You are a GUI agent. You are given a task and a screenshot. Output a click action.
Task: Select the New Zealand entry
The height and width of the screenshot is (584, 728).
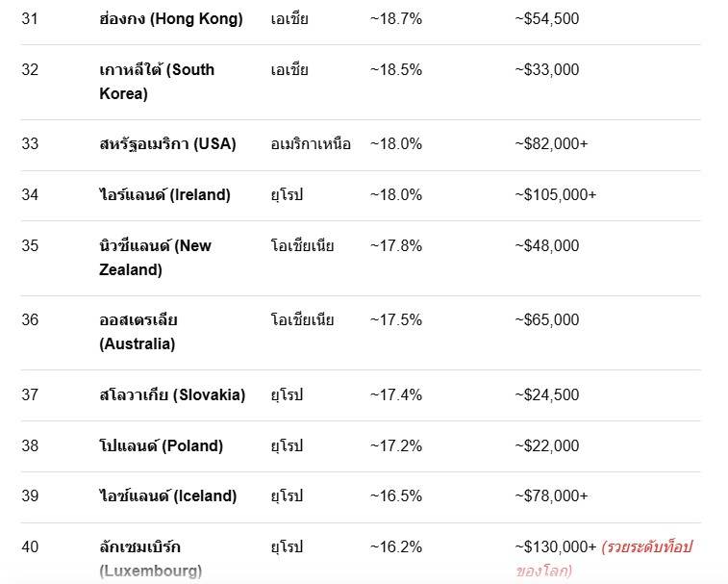point(155,258)
